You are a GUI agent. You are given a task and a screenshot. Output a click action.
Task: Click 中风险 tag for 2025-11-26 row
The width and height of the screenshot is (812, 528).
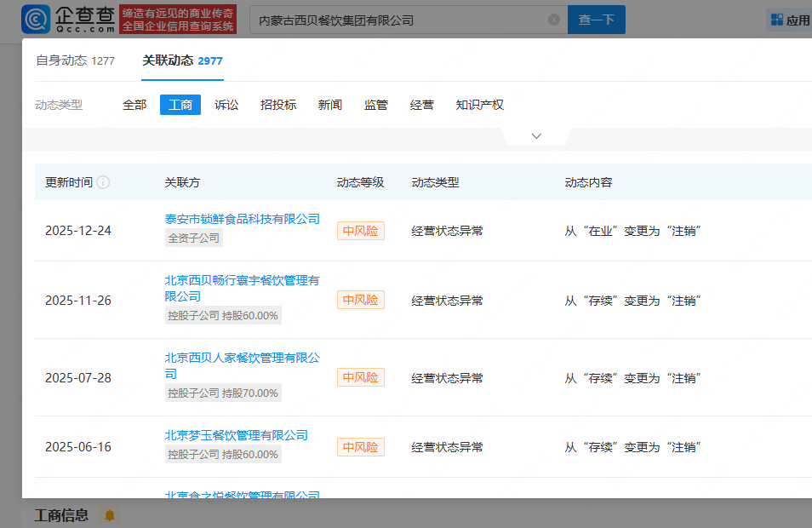360,300
